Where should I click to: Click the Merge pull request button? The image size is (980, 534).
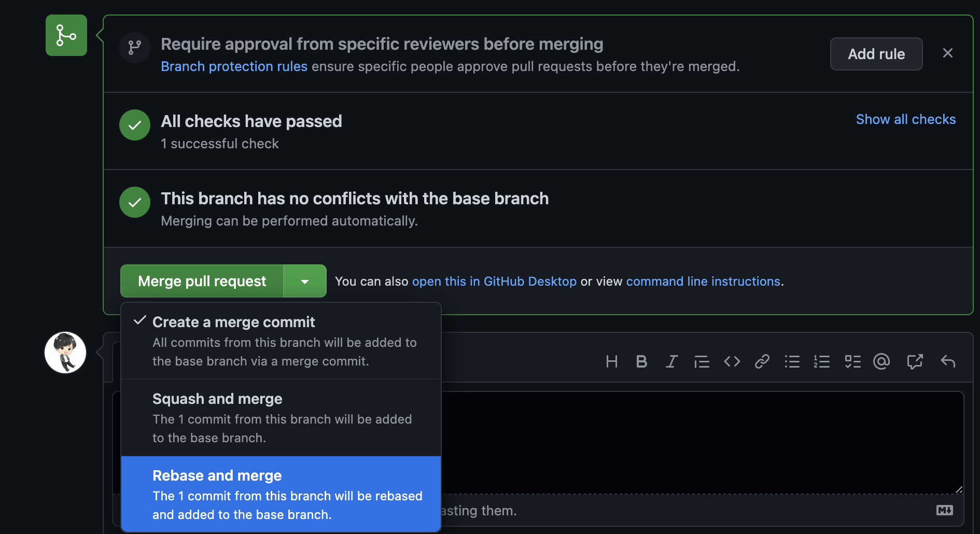[202, 280]
